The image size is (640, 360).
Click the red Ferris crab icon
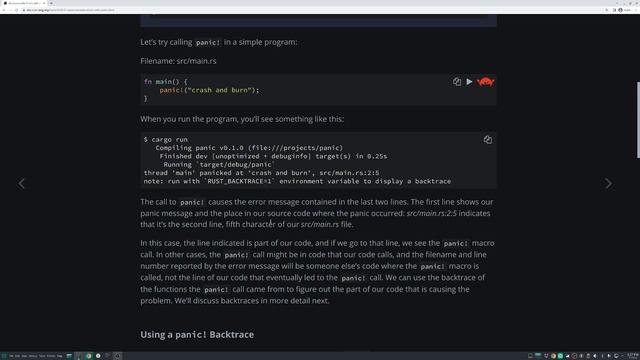(485, 82)
